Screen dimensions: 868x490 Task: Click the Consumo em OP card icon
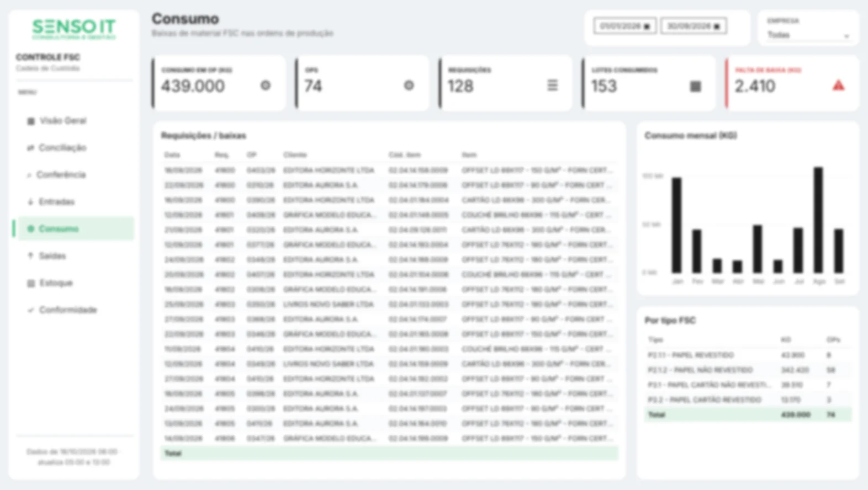coord(266,86)
